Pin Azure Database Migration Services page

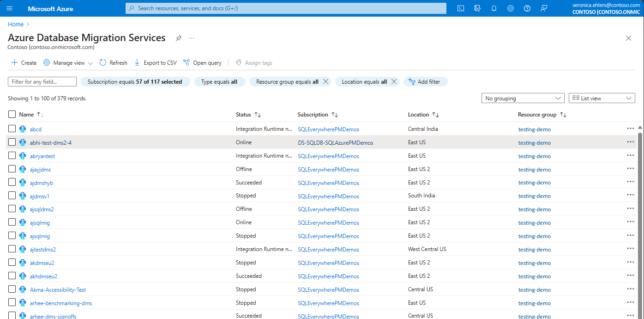[179, 38]
